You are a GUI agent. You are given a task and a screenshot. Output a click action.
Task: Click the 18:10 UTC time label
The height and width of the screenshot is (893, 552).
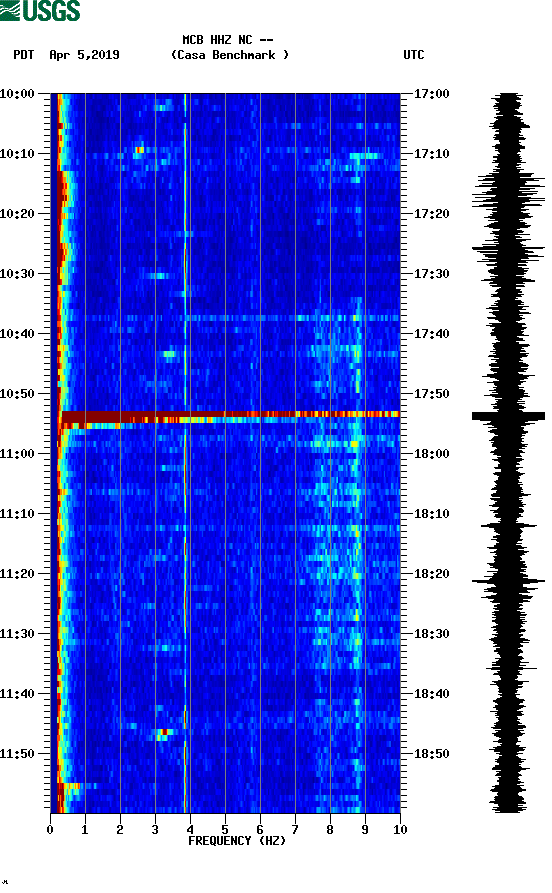click(x=432, y=514)
